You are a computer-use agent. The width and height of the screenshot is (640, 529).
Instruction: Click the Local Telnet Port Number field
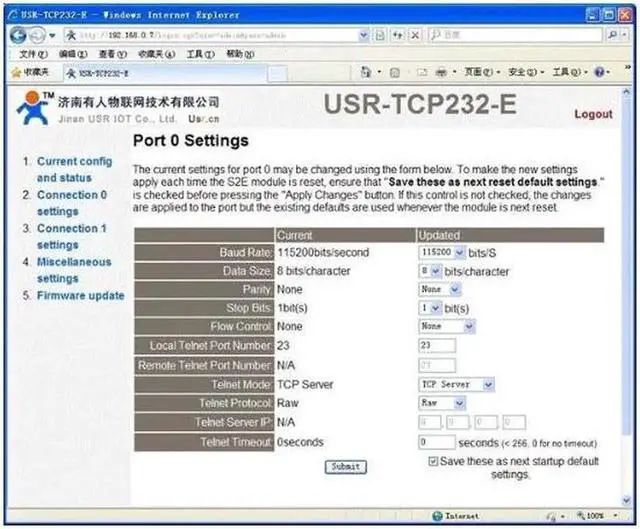(x=437, y=345)
